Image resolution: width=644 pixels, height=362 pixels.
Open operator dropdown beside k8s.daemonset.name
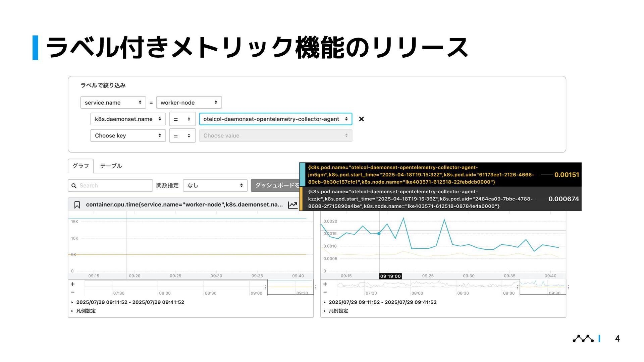point(182,119)
